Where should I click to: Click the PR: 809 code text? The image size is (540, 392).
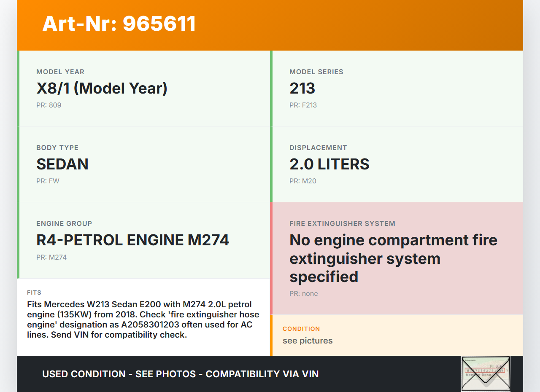tap(49, 105)
